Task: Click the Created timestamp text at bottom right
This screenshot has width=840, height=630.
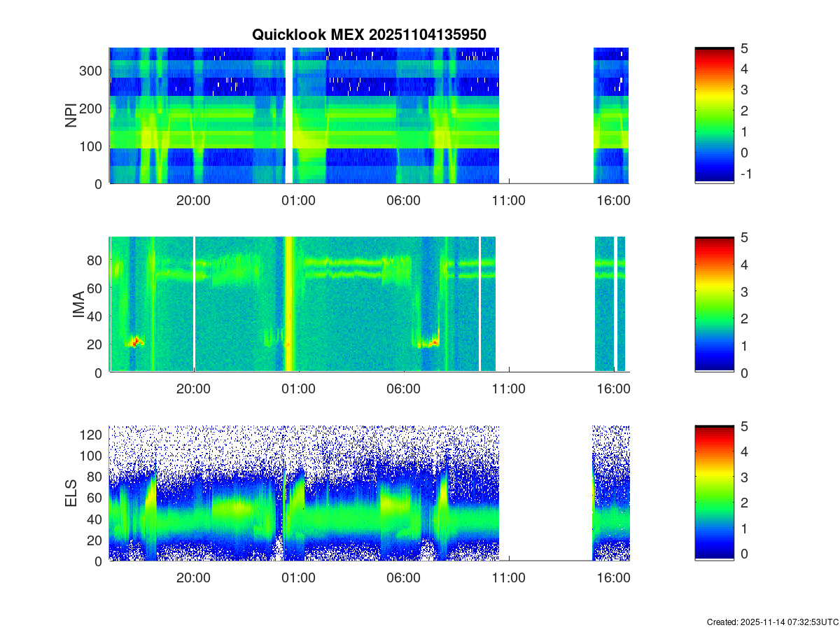Action: pyautogui.click(x=772, y=622)
